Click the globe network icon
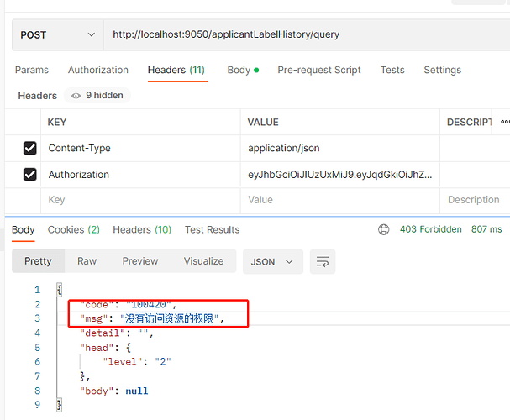510x420 pixels. 384,229
